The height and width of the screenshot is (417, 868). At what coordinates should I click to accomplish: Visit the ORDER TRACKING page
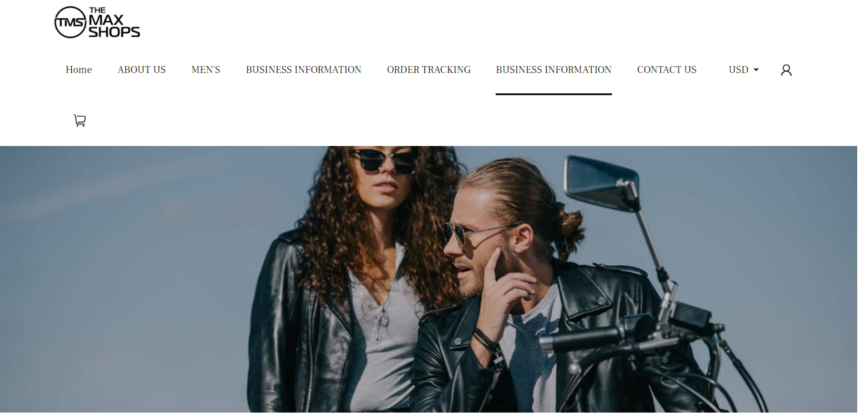(x=429, y=70)
